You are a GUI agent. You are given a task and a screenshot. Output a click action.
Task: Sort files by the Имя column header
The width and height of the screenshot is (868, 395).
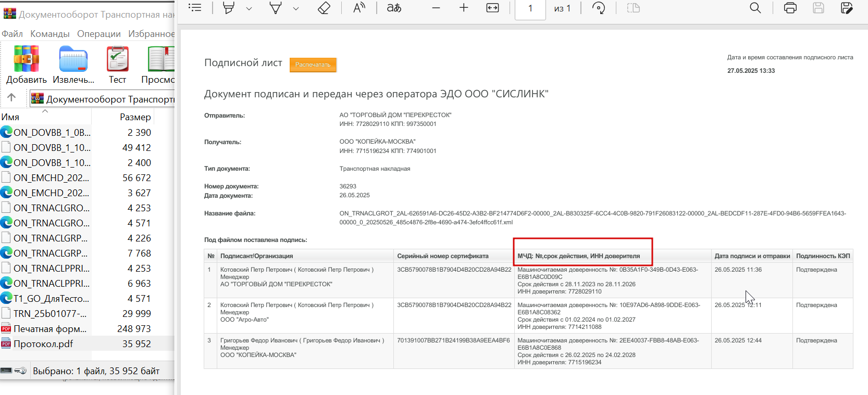click(x=46, y=117)
